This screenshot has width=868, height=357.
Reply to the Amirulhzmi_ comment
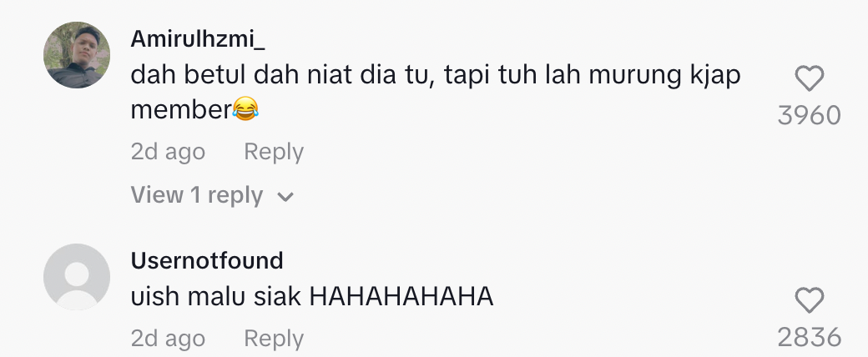click(274, 152)
